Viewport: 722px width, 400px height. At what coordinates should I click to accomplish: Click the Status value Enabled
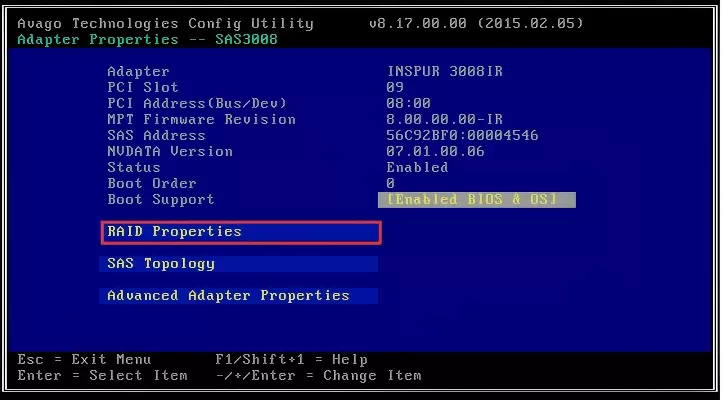tap(417, 168)
